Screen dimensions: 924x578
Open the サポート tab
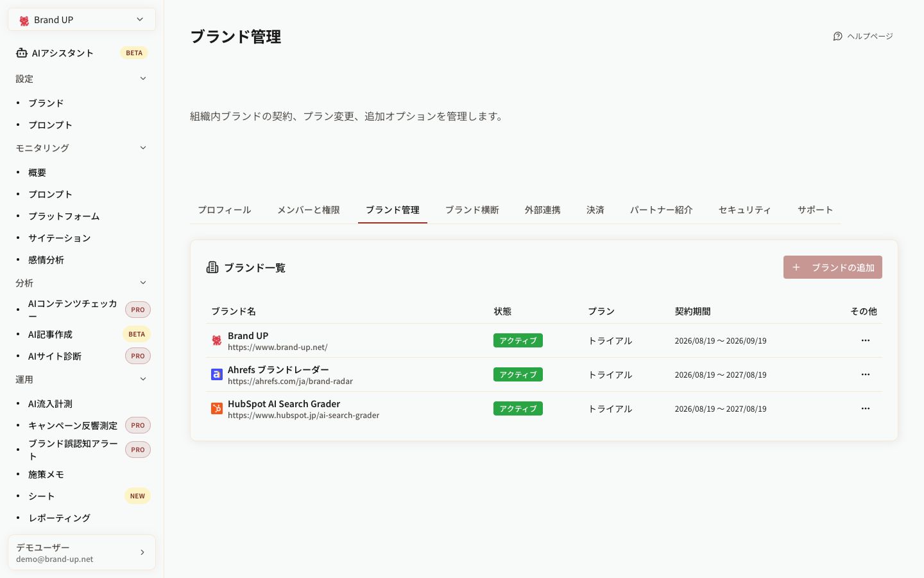[816, 210]
